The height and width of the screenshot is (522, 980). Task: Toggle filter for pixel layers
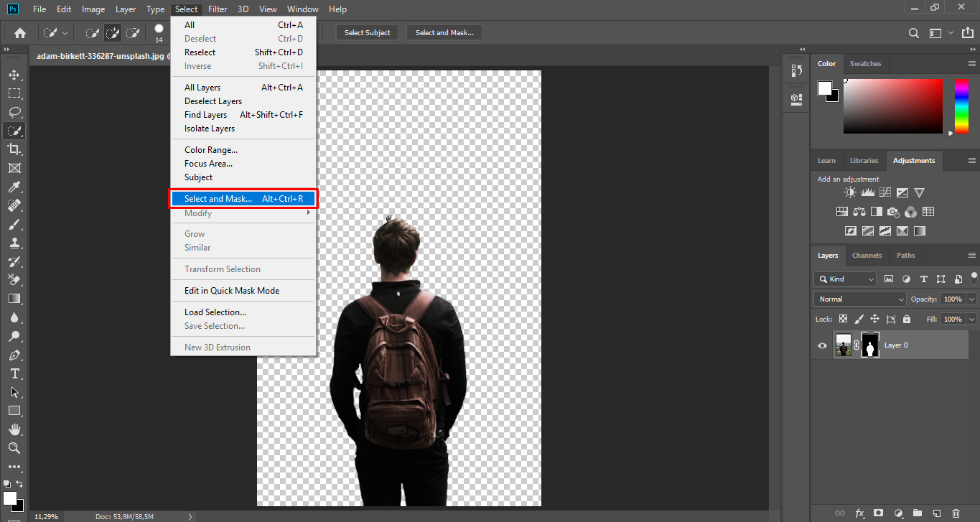pyautogui.click(x=889, y=279)
